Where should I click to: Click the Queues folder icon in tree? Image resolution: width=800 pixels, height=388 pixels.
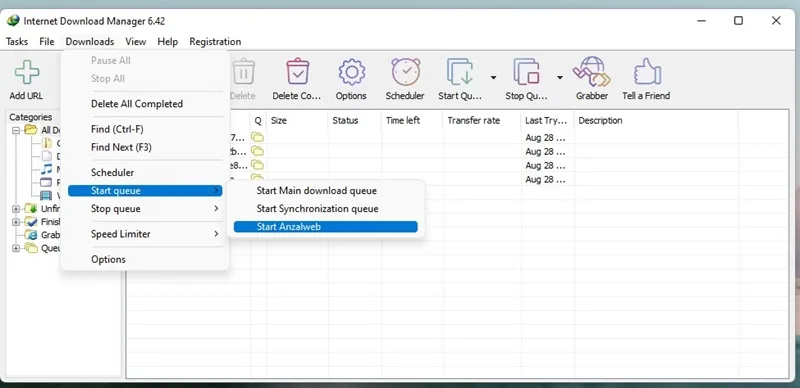tap(31, 249)
